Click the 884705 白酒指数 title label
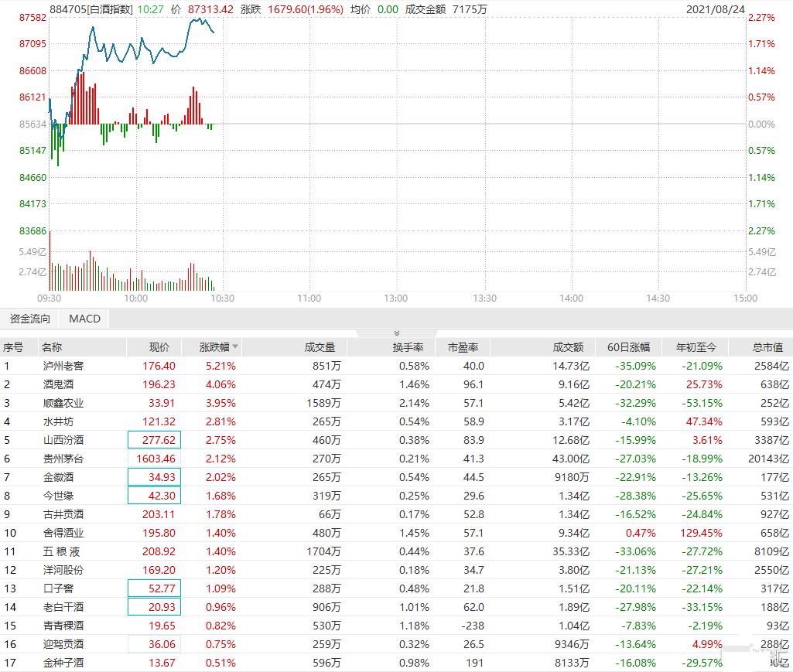 pyautogui.click(x=91, y=9)
